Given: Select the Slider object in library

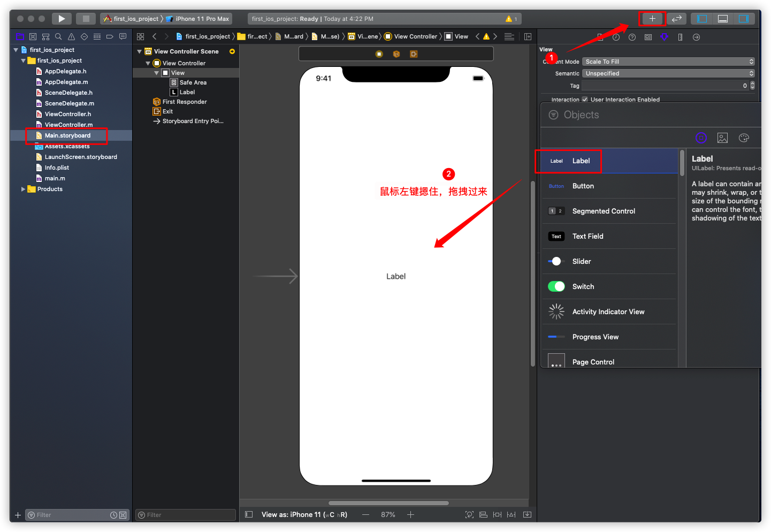Looking at the screenshot, I should 609,262.
